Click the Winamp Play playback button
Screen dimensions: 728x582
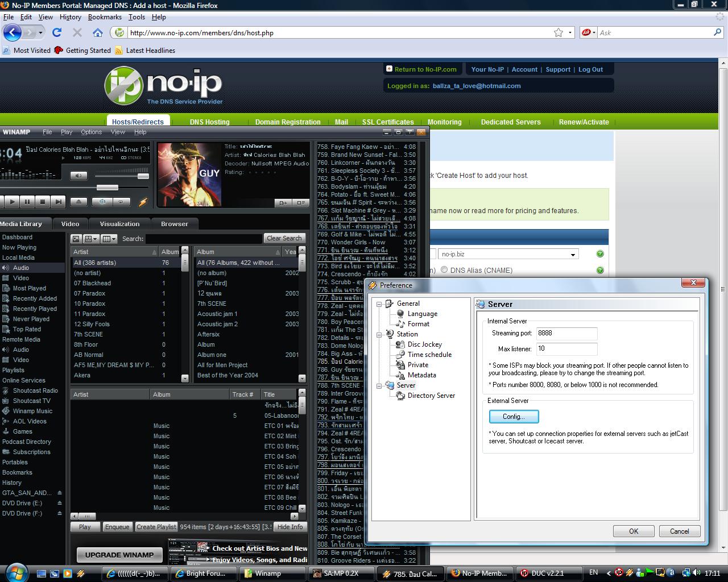click(x=11, y=201)
